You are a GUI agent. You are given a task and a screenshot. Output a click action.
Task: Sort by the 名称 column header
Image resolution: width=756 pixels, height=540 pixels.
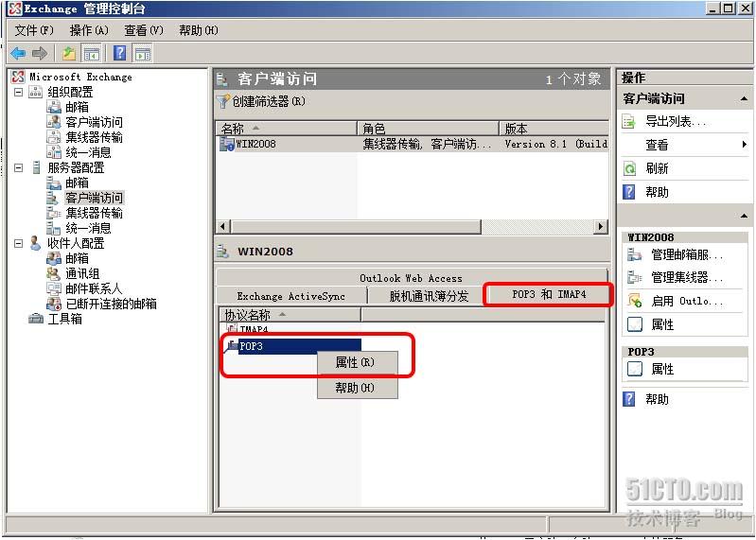287,129
